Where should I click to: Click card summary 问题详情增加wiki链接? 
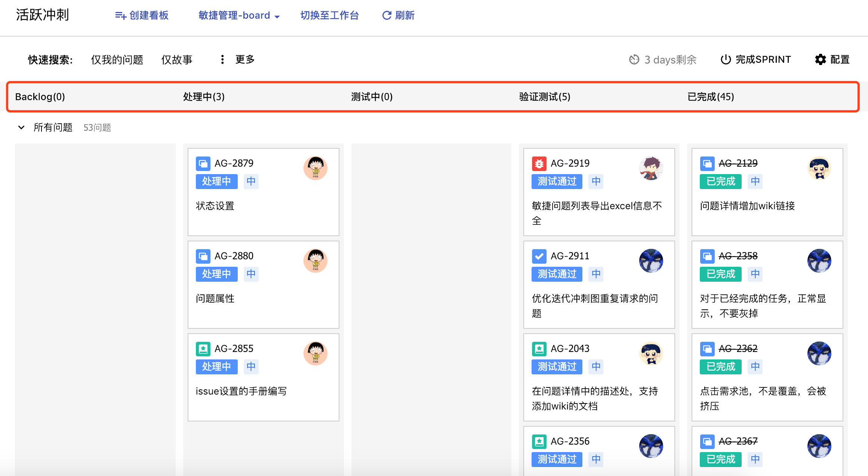[748, 206]
